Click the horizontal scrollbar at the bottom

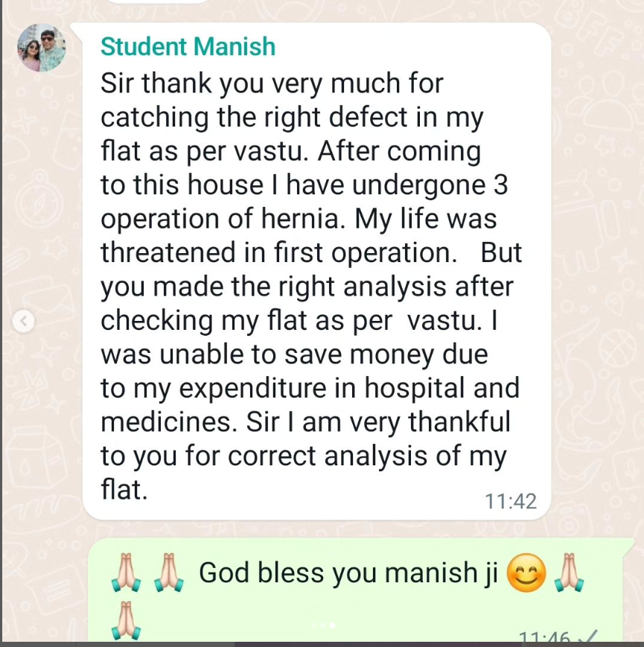click(322, 644)
